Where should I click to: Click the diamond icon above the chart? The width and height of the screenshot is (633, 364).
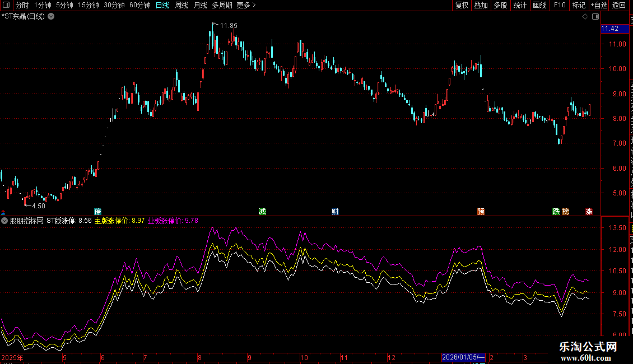click(585, 17)
